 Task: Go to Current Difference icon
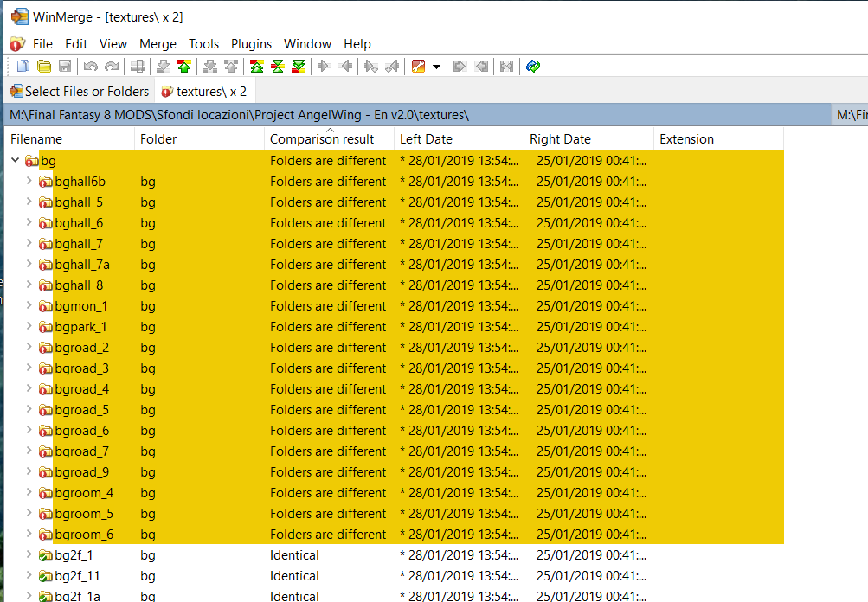tap(277, 67)
